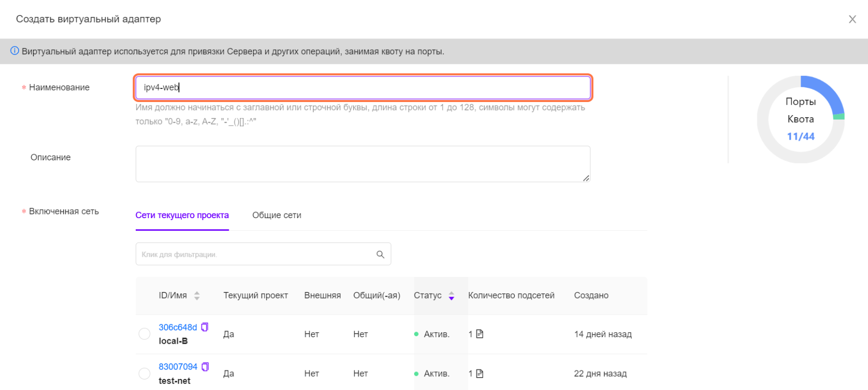Click the Количество подсетей column header
The image size is (868, 390).
(x=511, y=296)
